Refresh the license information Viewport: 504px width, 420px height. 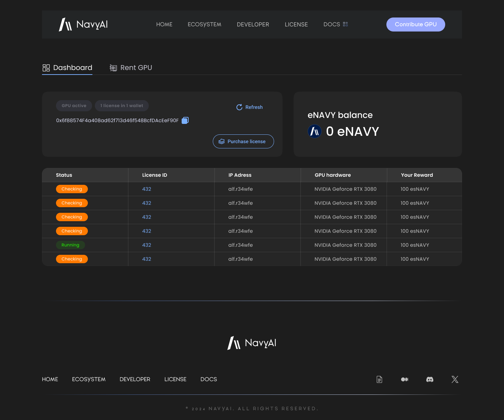pos(250,107)
